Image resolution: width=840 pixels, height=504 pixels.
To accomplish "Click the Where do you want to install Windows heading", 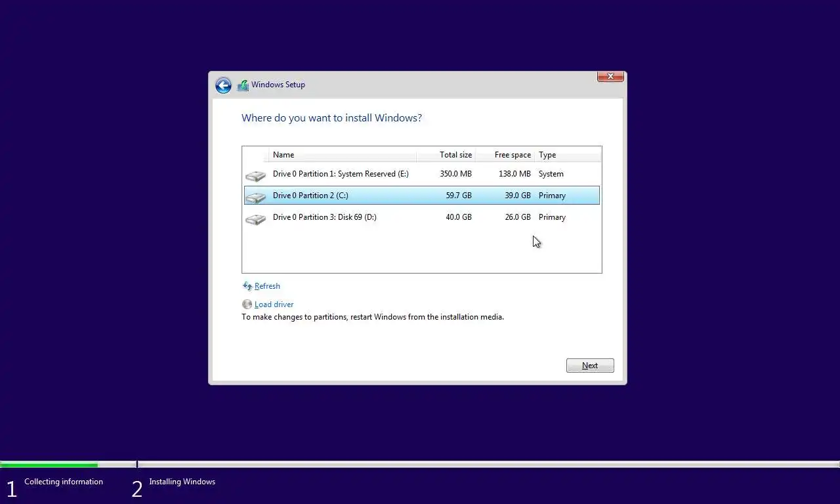I will [331, 118].
